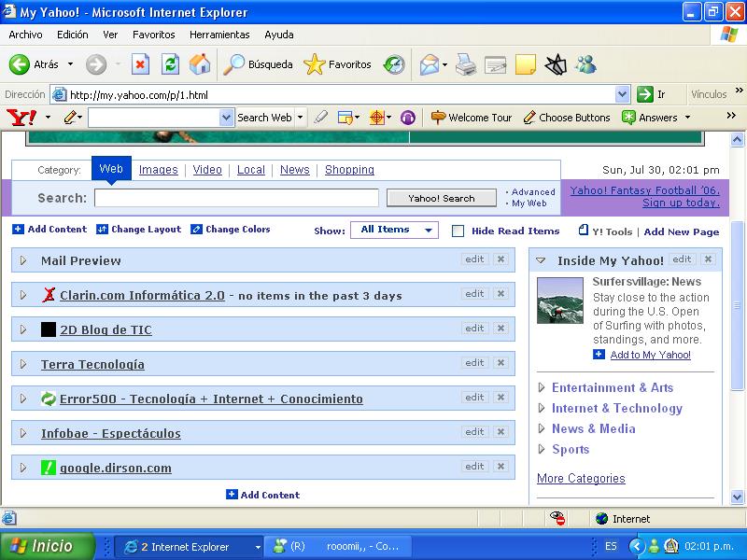Select the Shopping search category tab
The width and height of the screenshot is (747, 560).
349,170
